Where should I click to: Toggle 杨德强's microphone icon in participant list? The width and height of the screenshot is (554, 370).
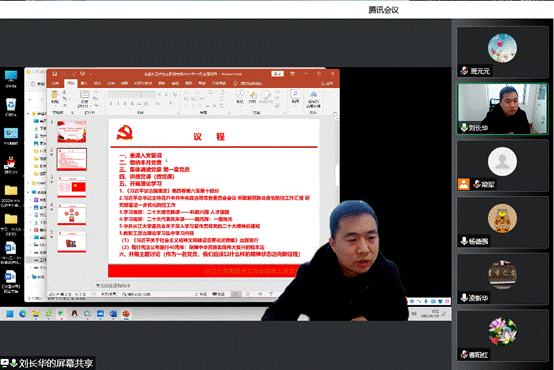[464, 241]
